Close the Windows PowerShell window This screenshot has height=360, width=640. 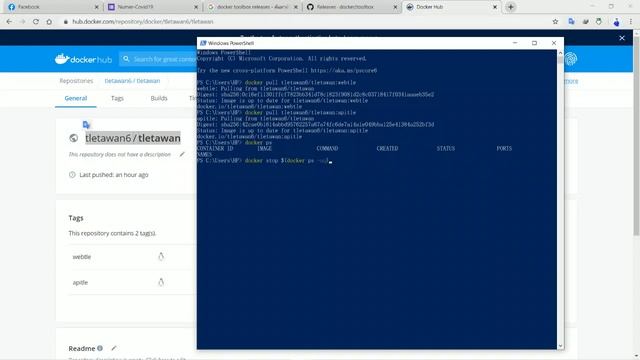pos(554,43)
